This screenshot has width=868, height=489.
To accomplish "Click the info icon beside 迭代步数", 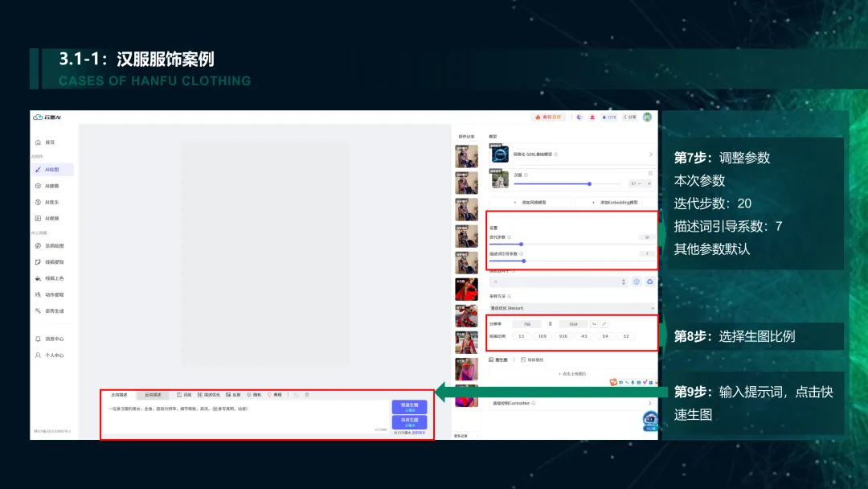I will (510, 237).
